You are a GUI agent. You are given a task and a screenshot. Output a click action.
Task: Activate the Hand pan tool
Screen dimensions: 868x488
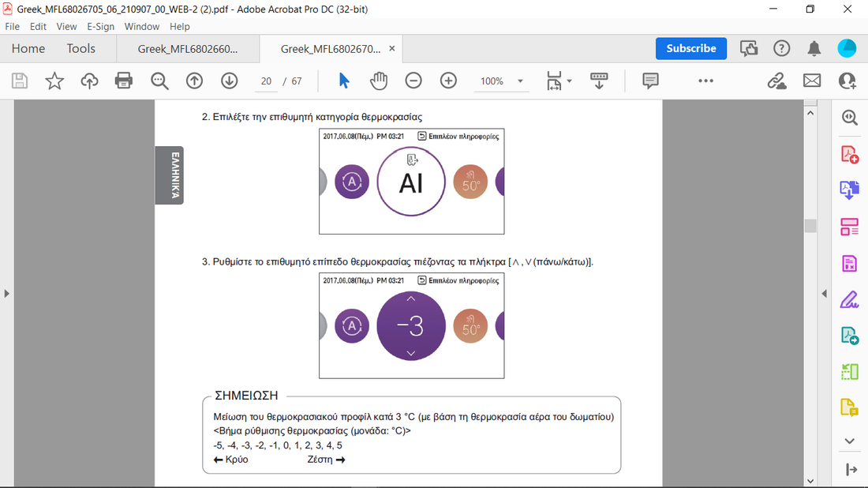pyautogui.click(x=380, y=81)
